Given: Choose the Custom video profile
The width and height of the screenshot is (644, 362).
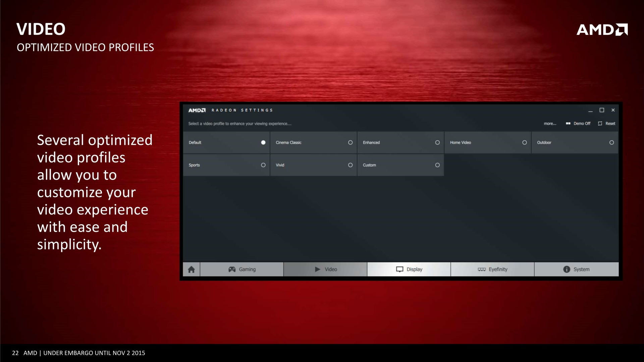Looking at the screenshot, I should click(437, 165).
